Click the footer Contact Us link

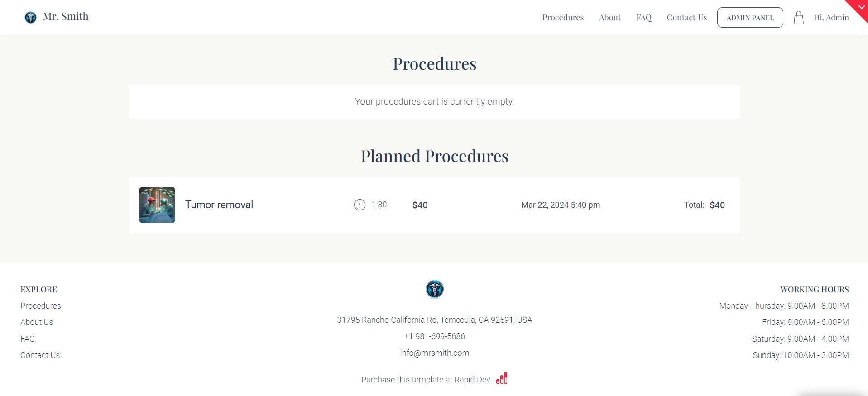pos(40,355)
